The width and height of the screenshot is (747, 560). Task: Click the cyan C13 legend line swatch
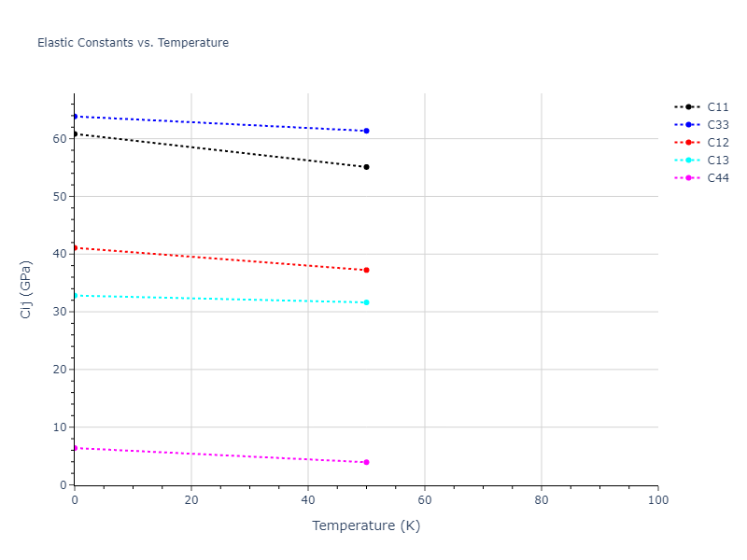[688, 161]
